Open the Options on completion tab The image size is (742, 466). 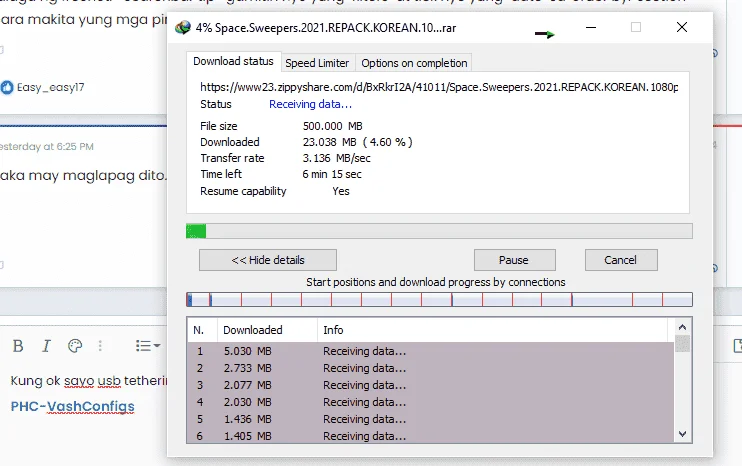pyautogui.click(x=414, y=63)
